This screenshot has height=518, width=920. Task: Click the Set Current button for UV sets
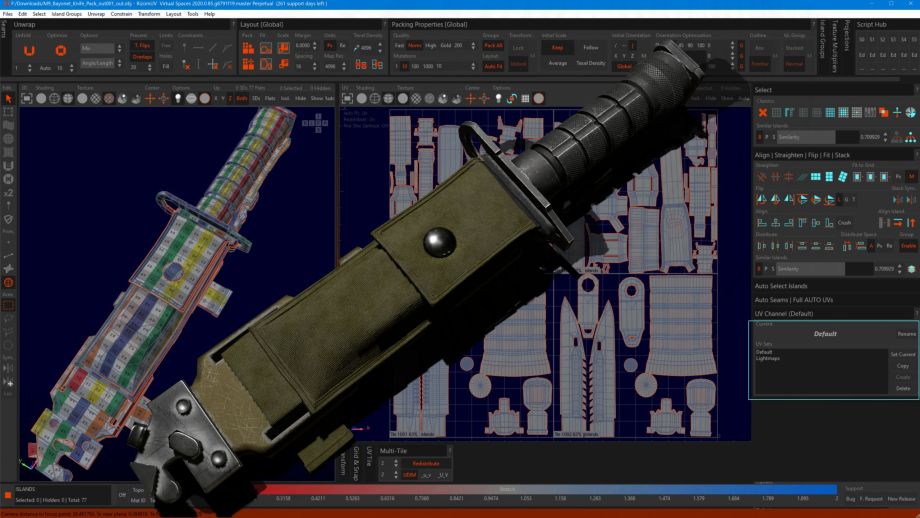click(x=902, y=354)
